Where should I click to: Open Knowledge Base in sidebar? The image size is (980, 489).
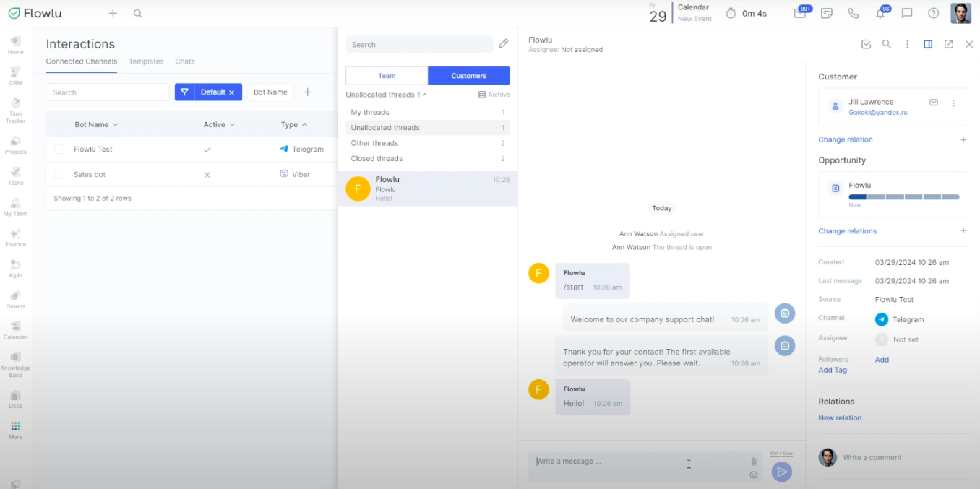coord(16,365)
